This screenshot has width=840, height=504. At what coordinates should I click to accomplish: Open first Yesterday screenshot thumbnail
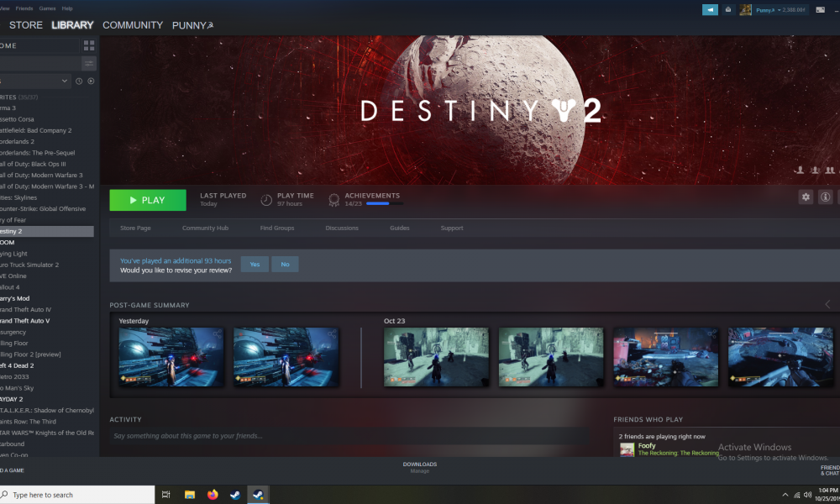(x=171, y=357)
